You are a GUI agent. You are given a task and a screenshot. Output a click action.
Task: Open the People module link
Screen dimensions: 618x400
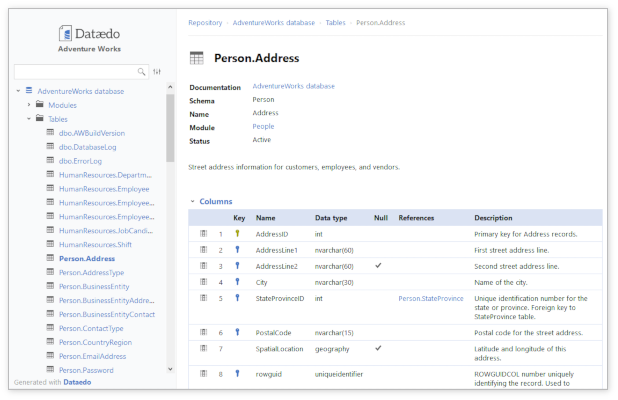(263, 127)
